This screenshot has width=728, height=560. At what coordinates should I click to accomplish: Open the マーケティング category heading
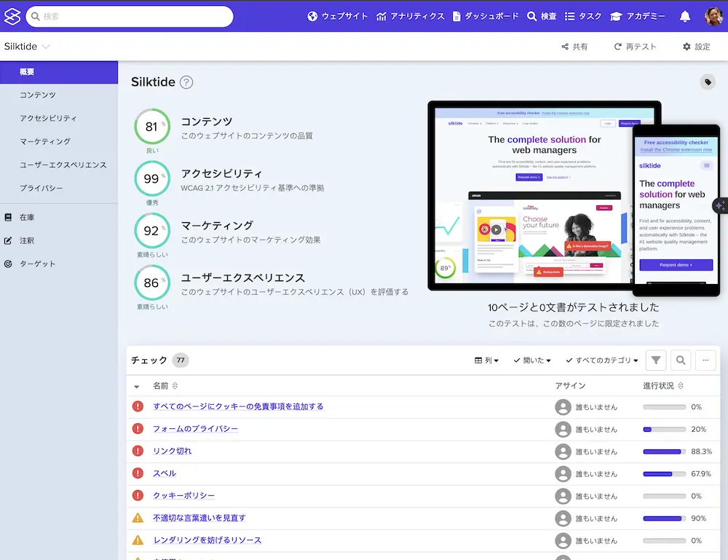(x=217, y=226)
